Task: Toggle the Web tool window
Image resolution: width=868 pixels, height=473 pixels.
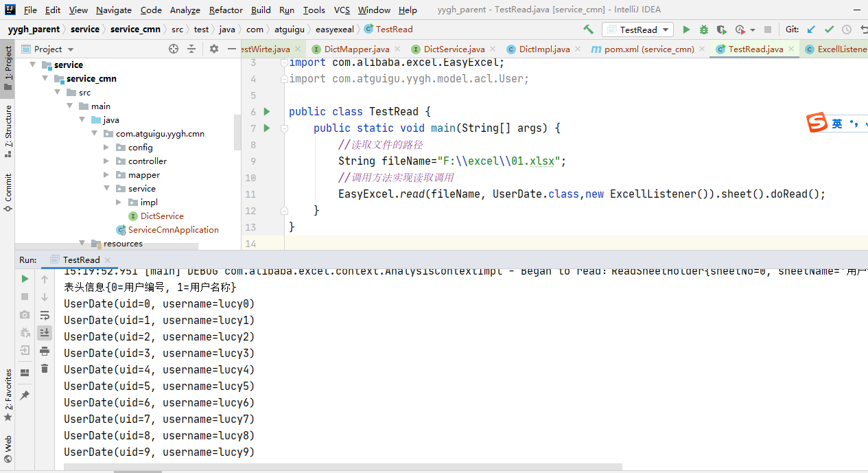Action: 8,448
